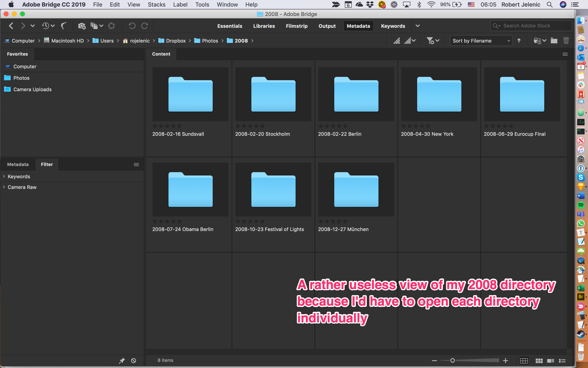This screenshot has height=368, width=588.
Task: Select the Favorites panel tab
Action: point(18,54)
